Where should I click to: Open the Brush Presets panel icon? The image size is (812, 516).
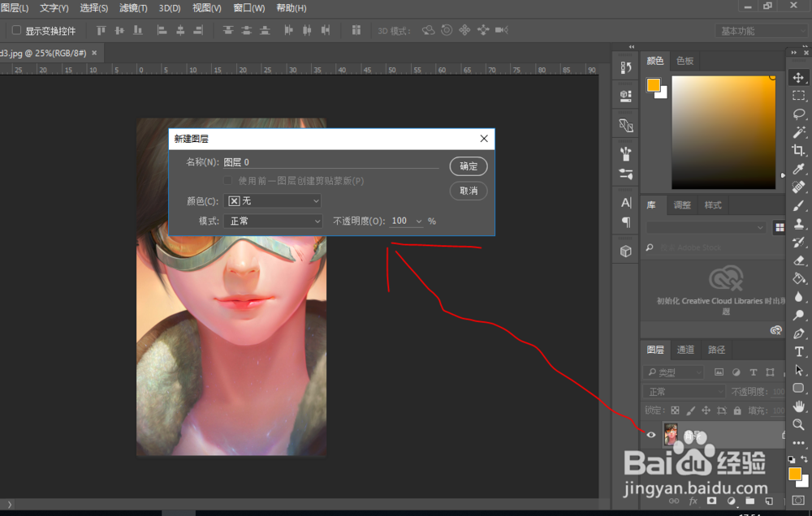[x=625, y=174]
